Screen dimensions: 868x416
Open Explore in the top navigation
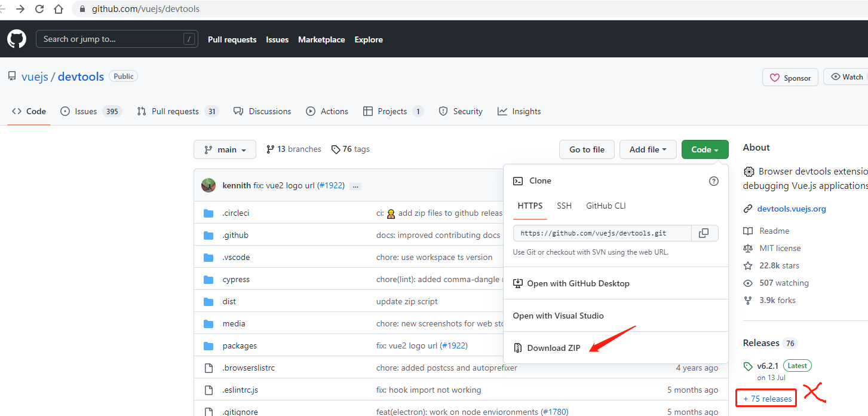(369, 39)
